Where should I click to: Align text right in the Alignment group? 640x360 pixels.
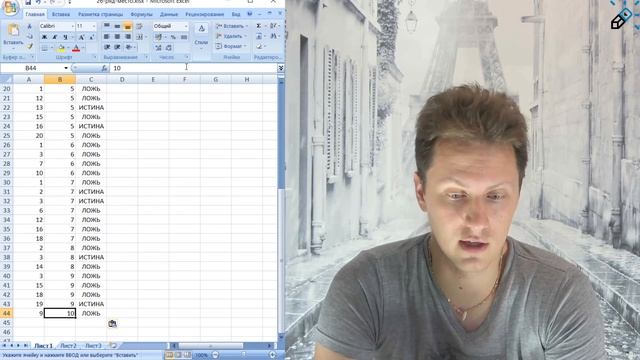[128, 37]
